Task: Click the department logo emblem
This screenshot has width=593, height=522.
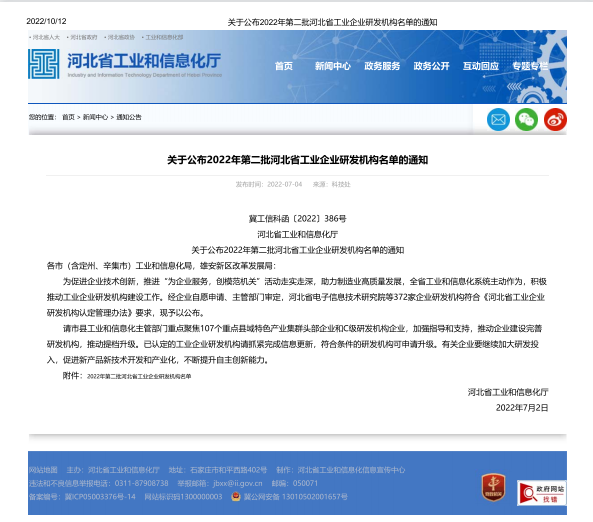Action: (x=43, y=64)
